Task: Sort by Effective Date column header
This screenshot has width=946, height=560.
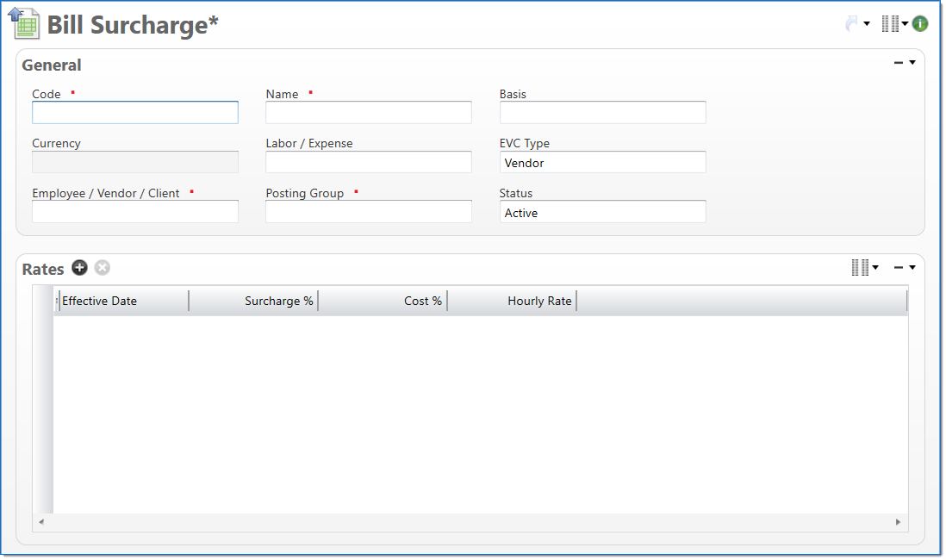Action: (x=121, y=301)
